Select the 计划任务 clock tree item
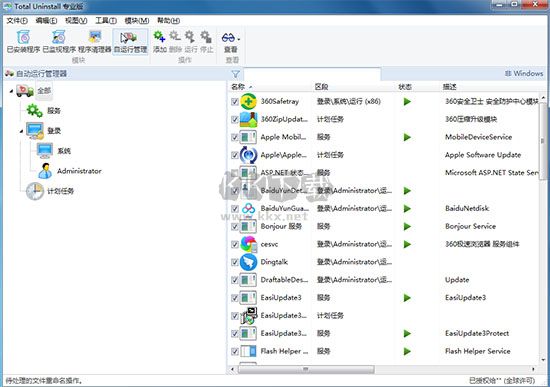Screen dimensions: 550x387 pyautogui.click(x=50, y=191)
